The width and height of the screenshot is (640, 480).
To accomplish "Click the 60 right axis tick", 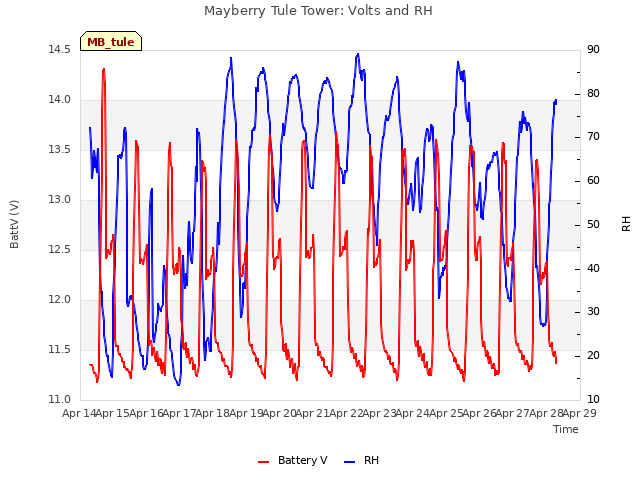I will tap(593, 181).
